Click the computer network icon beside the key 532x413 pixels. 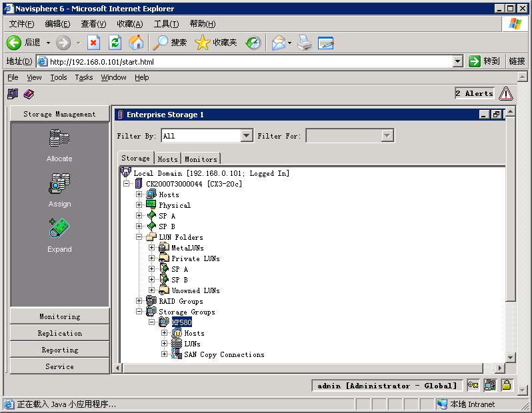tap(490, 385)
